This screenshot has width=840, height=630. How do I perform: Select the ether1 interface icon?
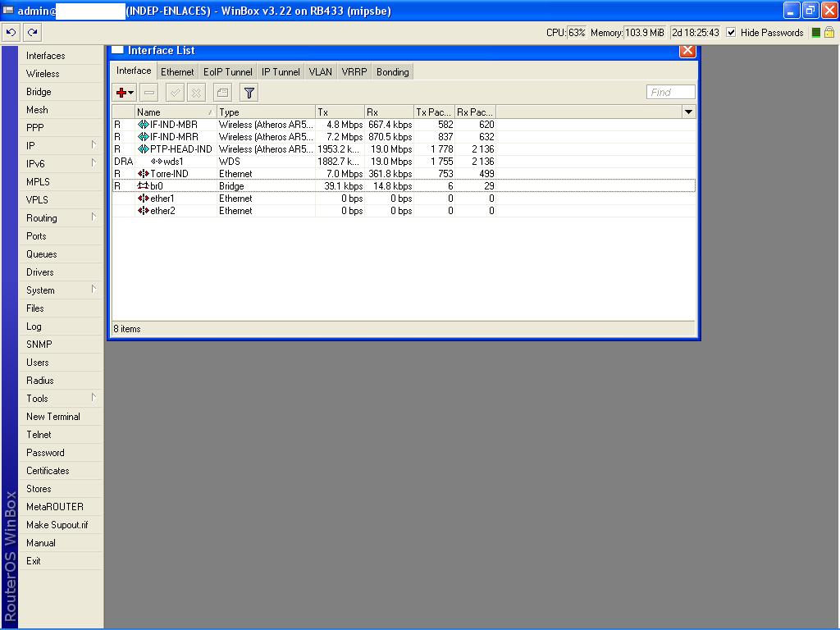(x=143, y=199)
